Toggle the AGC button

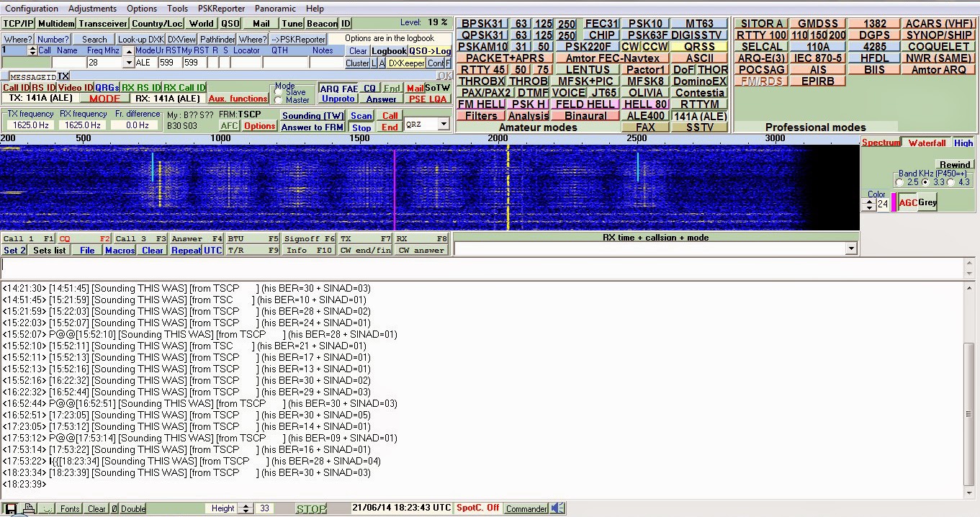pyautogui.click(x=907, y=202)
